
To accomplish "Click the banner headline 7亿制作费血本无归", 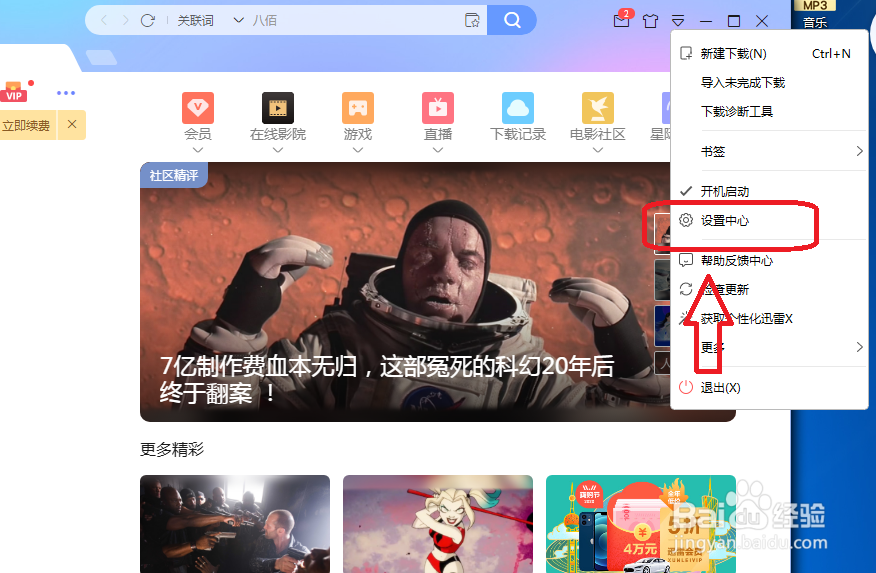I will (387, 380).
